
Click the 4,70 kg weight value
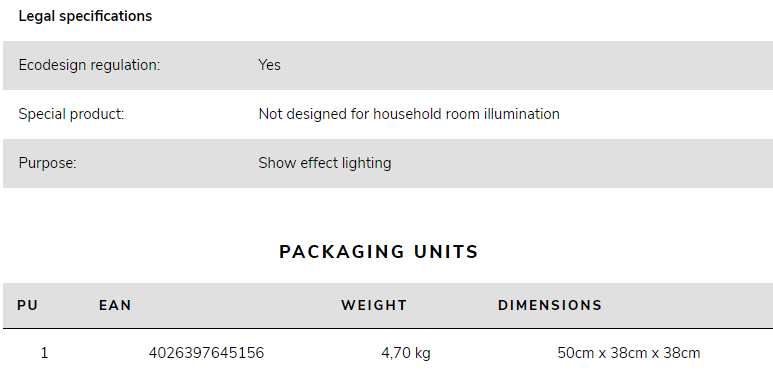coord(406,353)
